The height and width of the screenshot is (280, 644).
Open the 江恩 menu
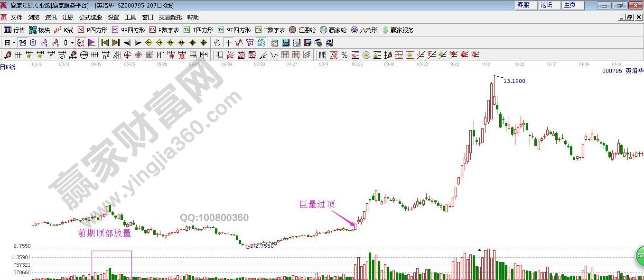68,18
